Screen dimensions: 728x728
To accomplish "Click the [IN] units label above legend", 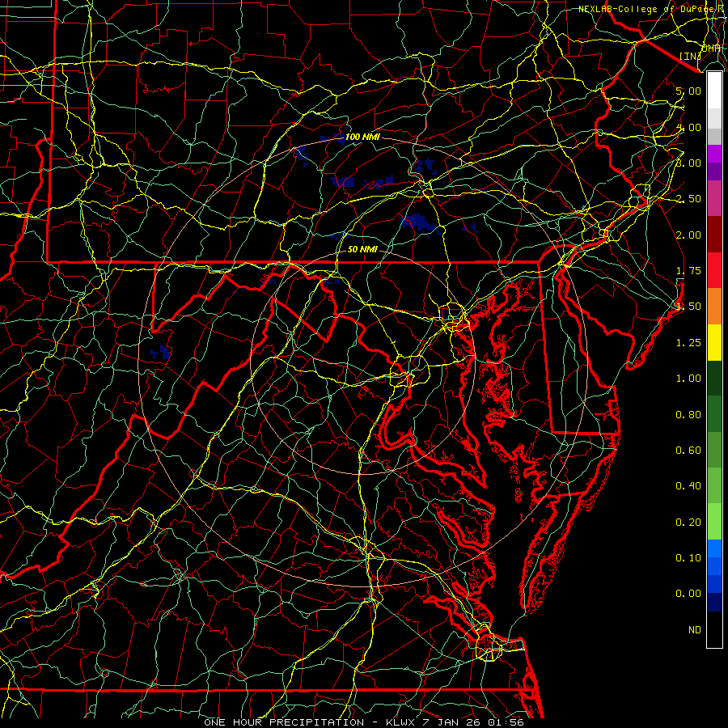I will coord(691,56).
